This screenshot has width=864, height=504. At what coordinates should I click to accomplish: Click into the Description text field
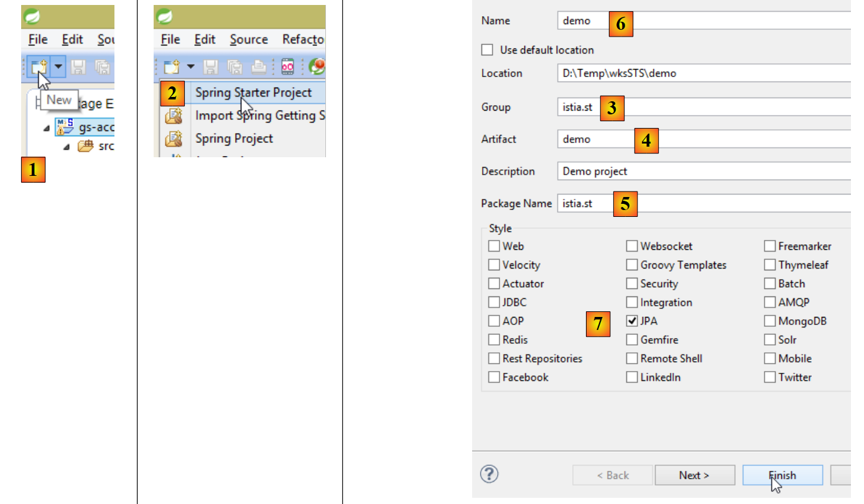(703, 172)
